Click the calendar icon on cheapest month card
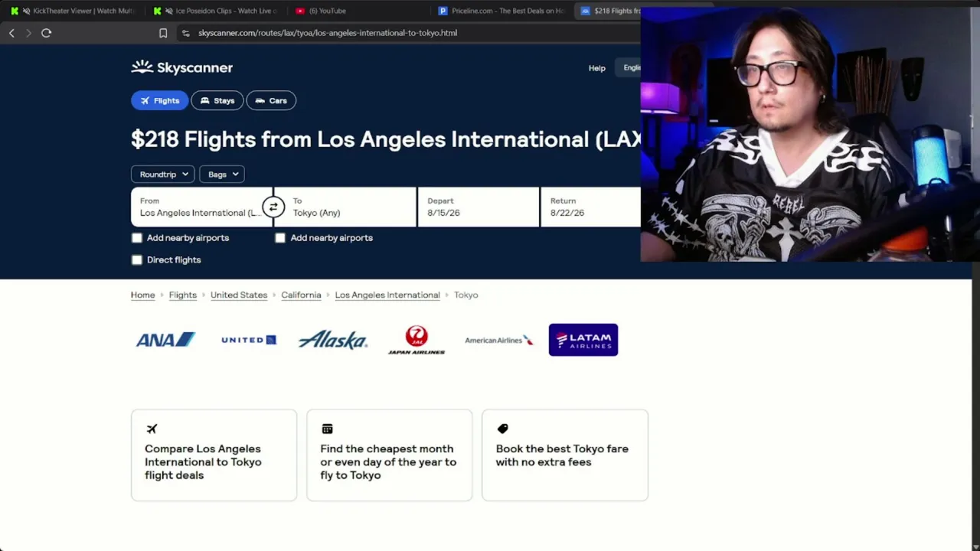The height and width of the screenshot is (551, 980). pyautogui.click(x=327, y=429)
